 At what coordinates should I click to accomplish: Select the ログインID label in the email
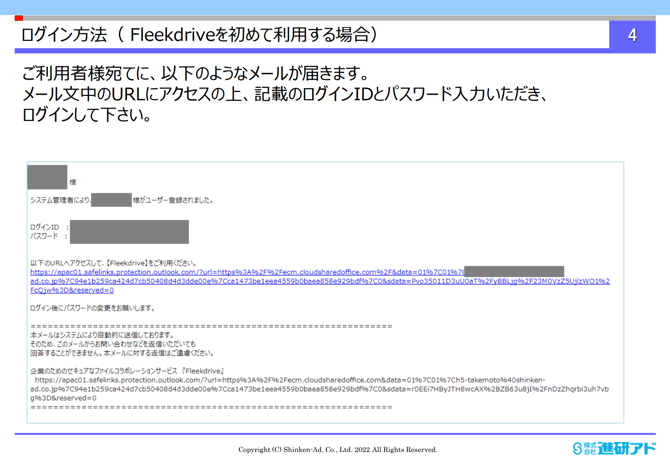44,227
